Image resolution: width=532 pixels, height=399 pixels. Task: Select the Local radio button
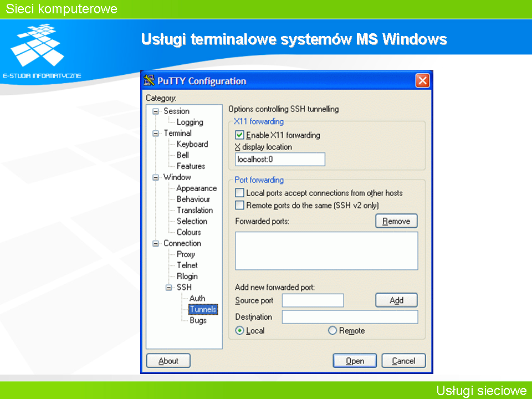pyautogui.click(x=239, y=330)
